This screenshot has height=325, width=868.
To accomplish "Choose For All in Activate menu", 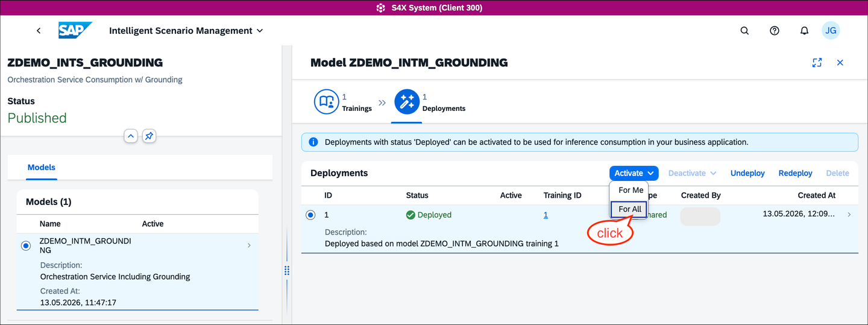I will pyautogui.click(x=629, y=209).
